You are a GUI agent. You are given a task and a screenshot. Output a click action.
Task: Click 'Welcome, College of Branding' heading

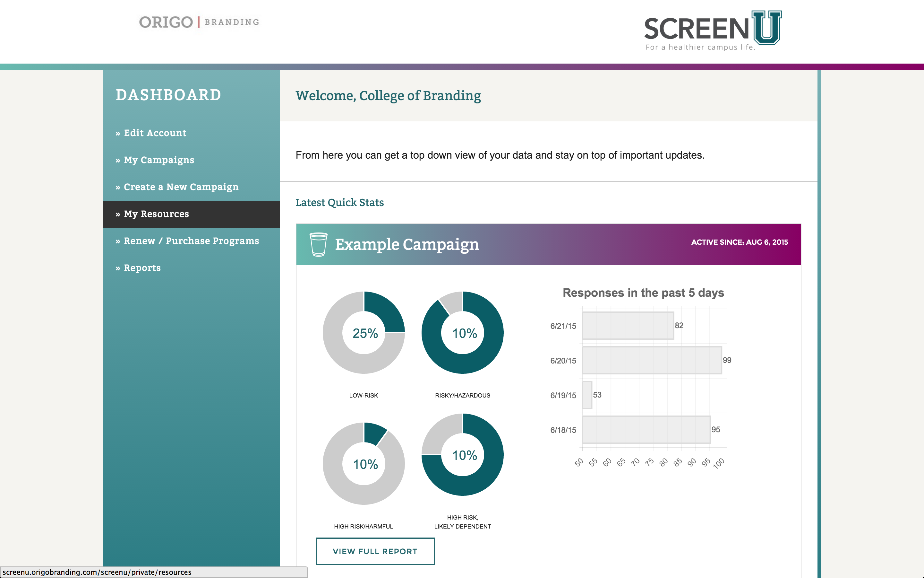pos(388,96)
